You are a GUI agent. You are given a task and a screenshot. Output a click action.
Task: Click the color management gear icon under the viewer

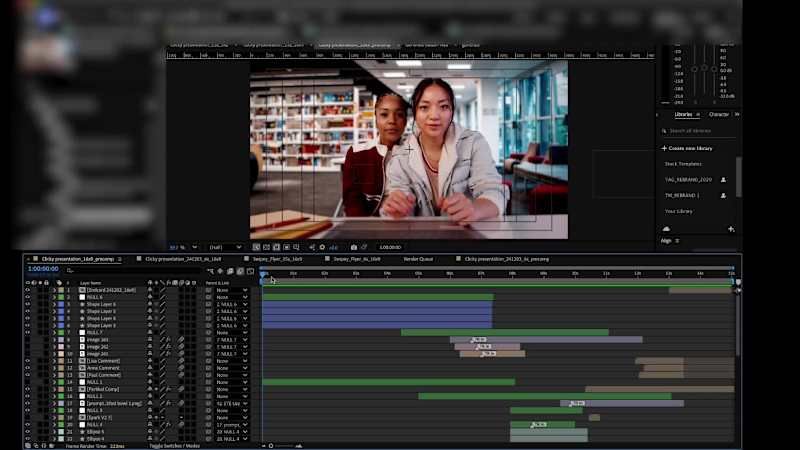click(322, 247)
